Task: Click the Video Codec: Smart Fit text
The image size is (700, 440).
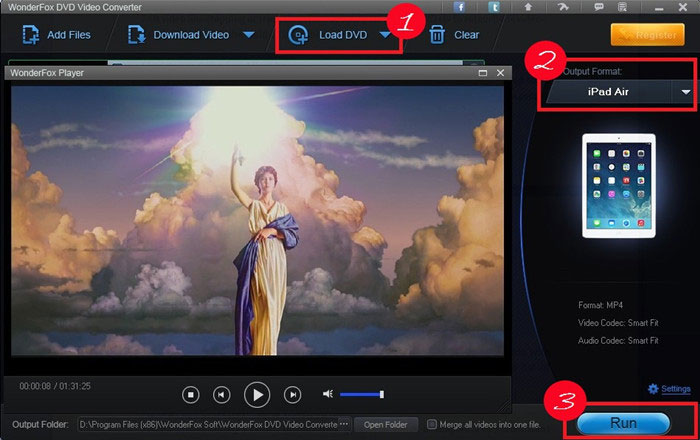Action: tap(618, 323)
